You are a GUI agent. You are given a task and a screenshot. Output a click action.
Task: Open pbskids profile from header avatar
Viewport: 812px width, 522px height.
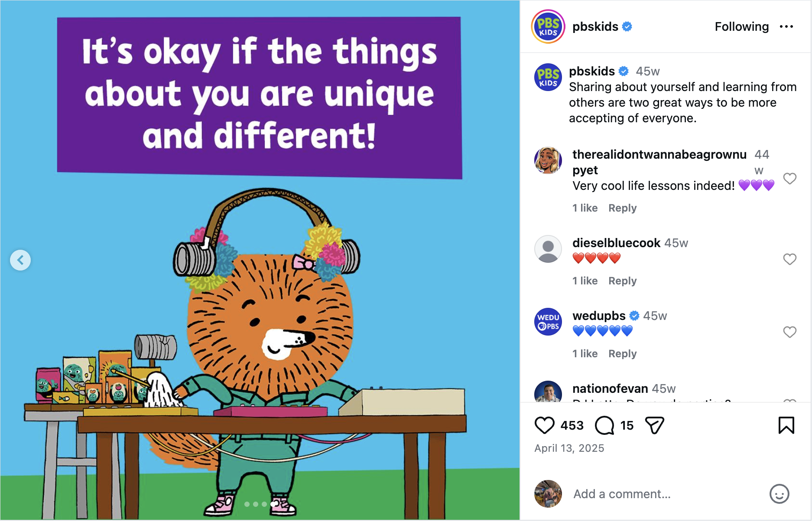[x=548, y=27]
